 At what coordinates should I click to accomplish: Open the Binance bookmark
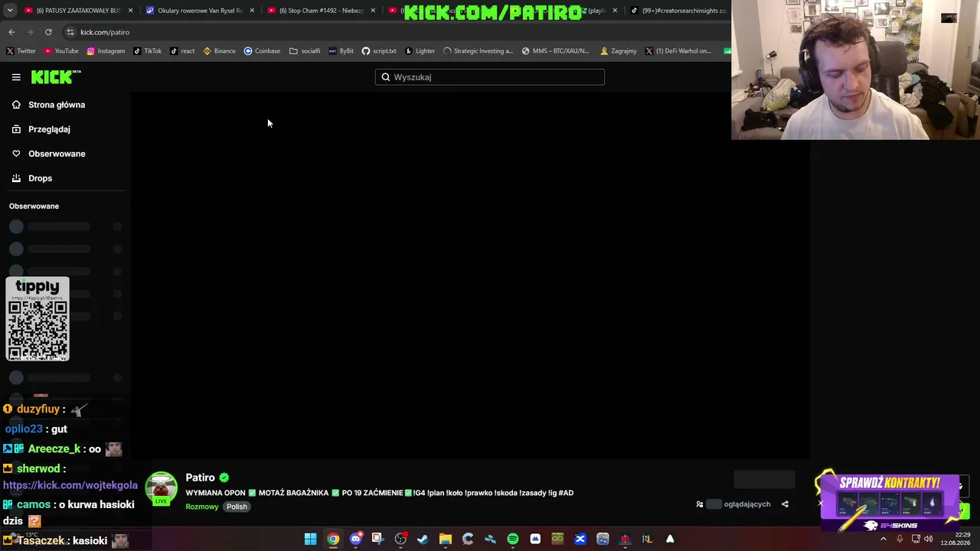tap(219, 51)
